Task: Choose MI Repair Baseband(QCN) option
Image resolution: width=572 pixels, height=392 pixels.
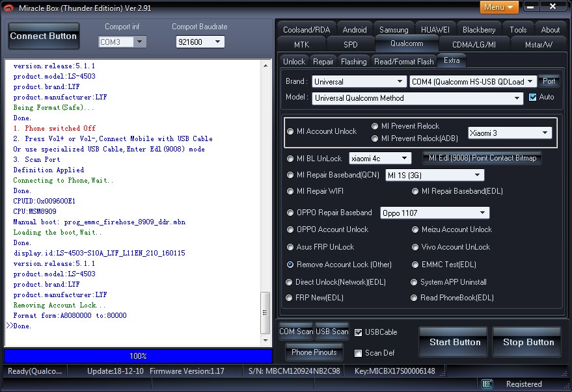Action: 290,175
